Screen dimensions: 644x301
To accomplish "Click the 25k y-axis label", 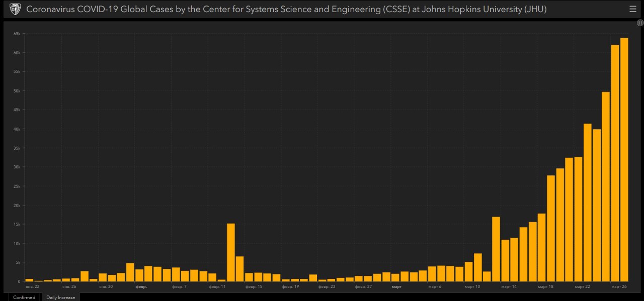I will pos(17,186).
